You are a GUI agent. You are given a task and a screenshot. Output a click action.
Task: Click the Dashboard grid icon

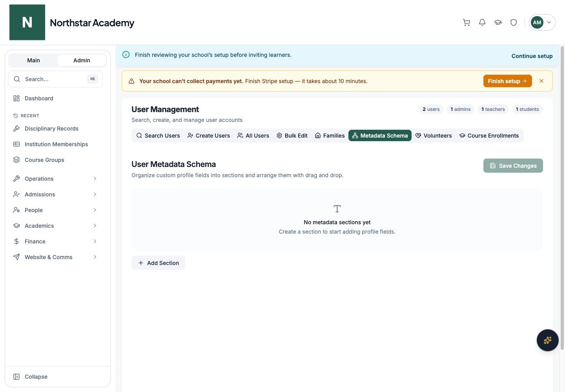click(16, 98)
